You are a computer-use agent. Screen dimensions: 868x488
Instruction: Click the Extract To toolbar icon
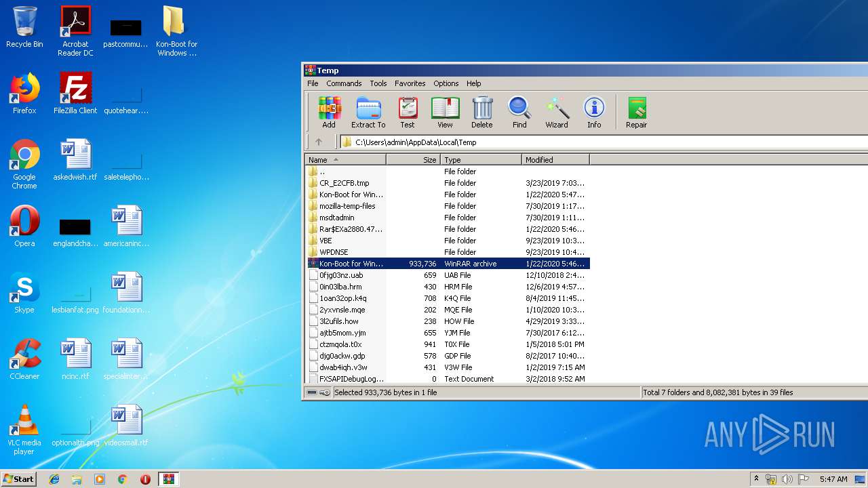(368, 112)
